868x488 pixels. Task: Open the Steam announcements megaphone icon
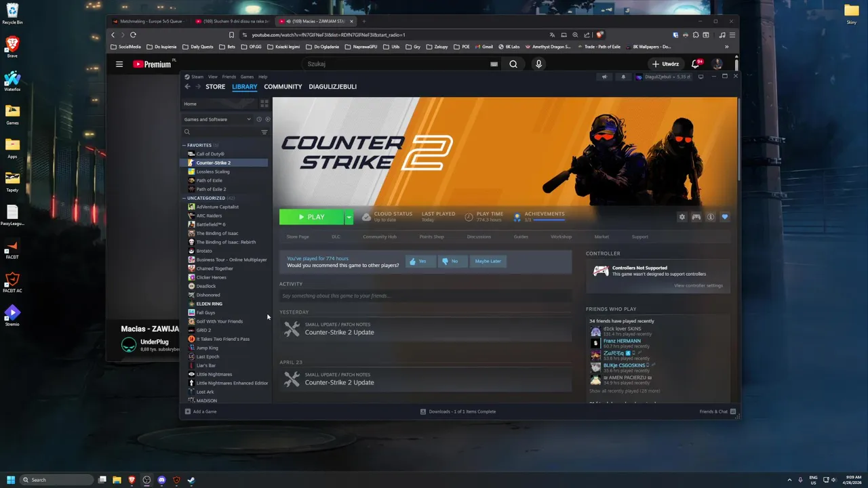coord(604,77)
